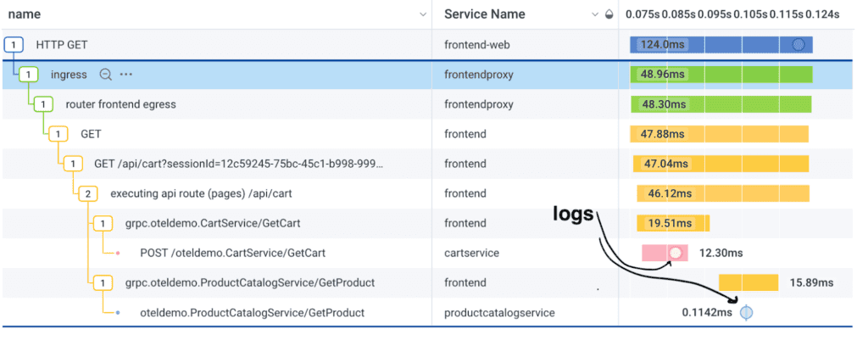Click the span event circle on HTTP GET bar
Screen dimensions: 868x346
pos(798,45)
